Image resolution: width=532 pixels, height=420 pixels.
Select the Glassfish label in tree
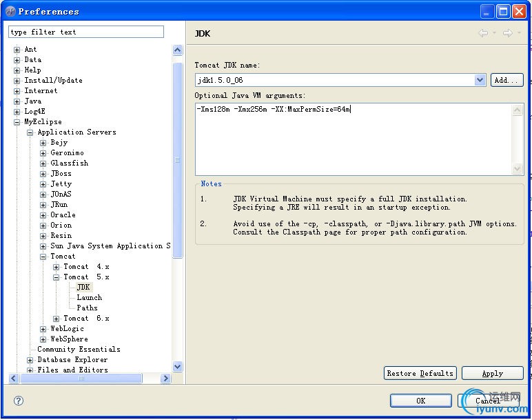tap(69, 163)
